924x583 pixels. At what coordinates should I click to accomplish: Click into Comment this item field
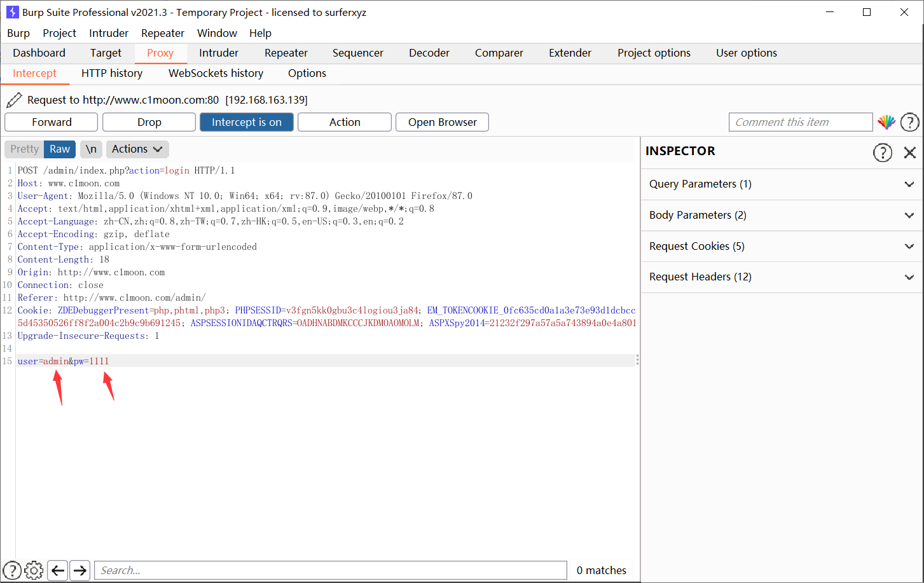(801, 122)
